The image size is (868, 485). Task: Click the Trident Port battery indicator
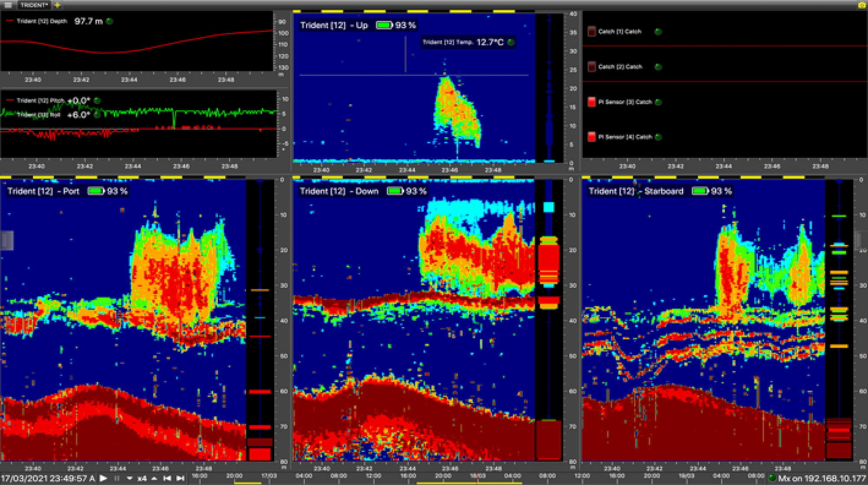[x=96, y=191]
